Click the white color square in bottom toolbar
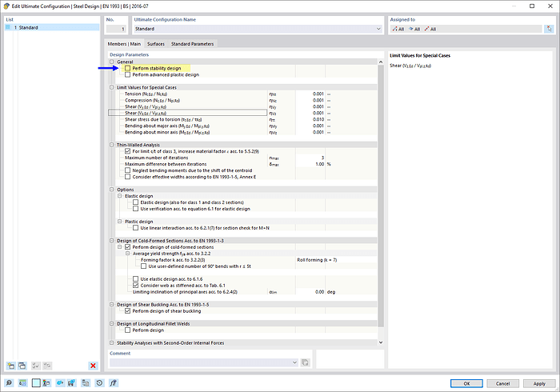 point(35,383)
